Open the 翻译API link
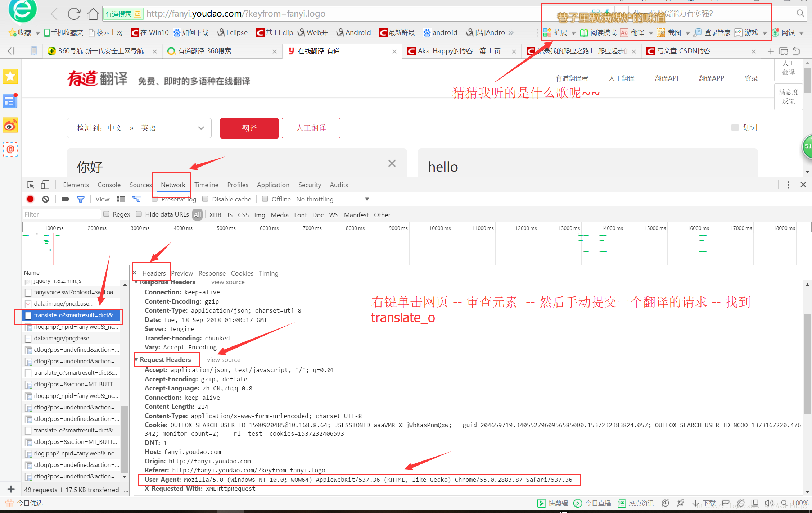The image size is (812, 513). pyautogui.click(x=666, y=78)
